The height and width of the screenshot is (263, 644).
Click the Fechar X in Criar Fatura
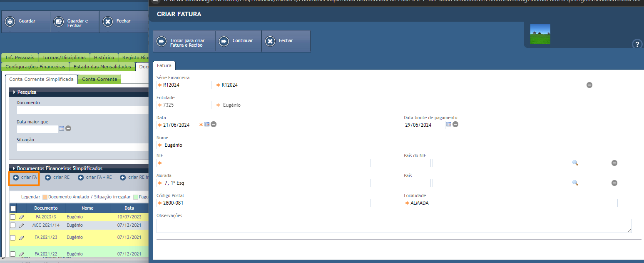coord(270,41)
